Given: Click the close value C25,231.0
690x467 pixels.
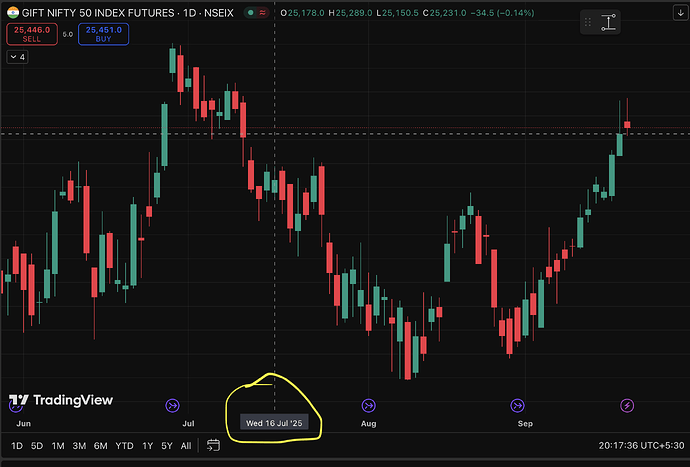Looking at the screenshot, I should 444,13.
